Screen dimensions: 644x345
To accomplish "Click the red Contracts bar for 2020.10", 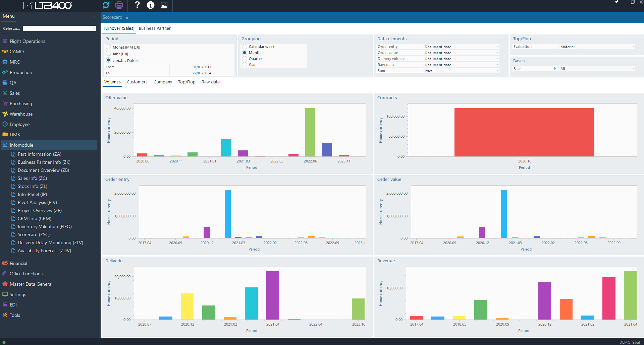I will point(524,132).
